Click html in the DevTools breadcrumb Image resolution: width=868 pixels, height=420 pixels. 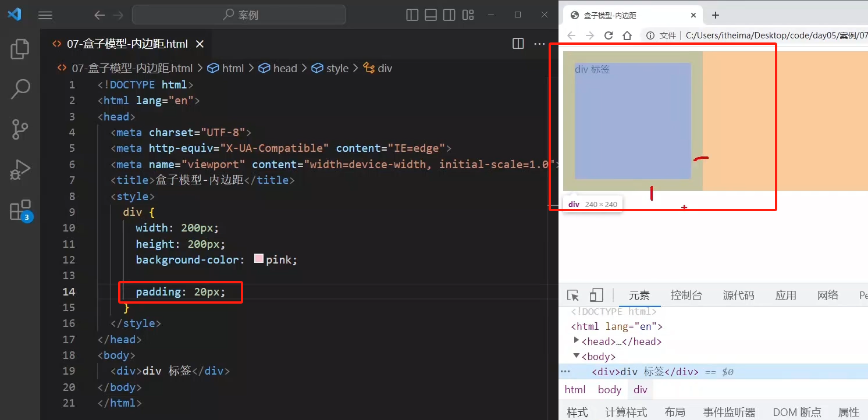(x=575, y=390)
